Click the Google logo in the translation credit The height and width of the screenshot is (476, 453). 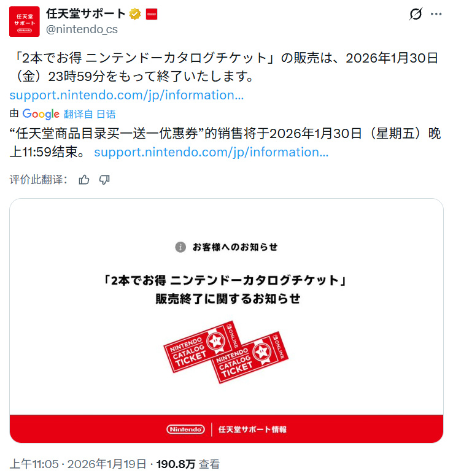41,114
